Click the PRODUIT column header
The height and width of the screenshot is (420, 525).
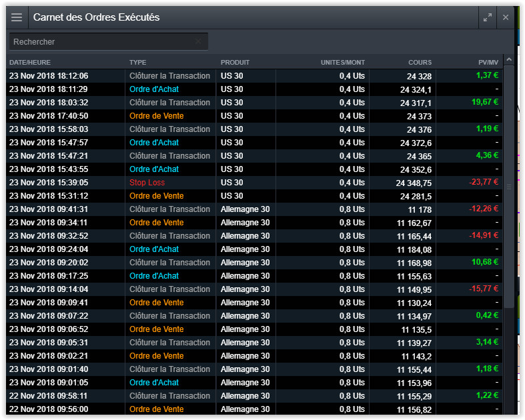[x=235, y=63]
